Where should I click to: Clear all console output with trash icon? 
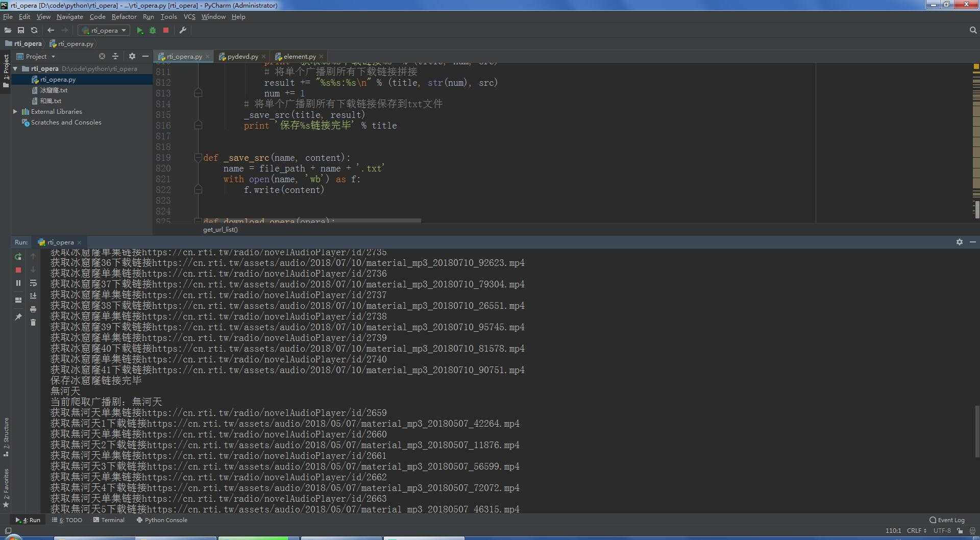[33, 323]
